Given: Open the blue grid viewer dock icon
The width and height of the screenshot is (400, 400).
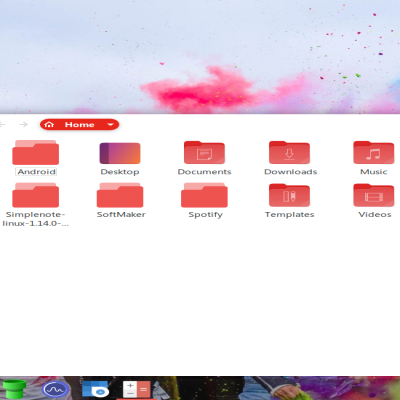Looking at the screenshot, I should coord(95,389).
